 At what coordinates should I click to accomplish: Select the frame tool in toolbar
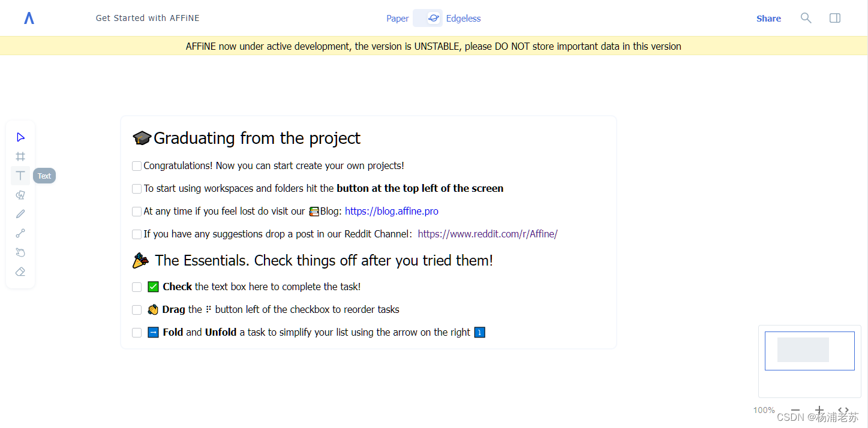click(x=20, y=156)
